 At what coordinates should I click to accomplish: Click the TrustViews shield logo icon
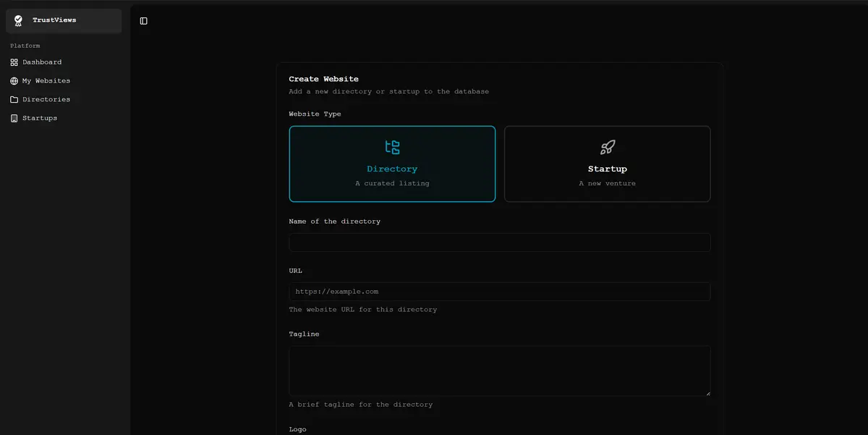(16, 20)
